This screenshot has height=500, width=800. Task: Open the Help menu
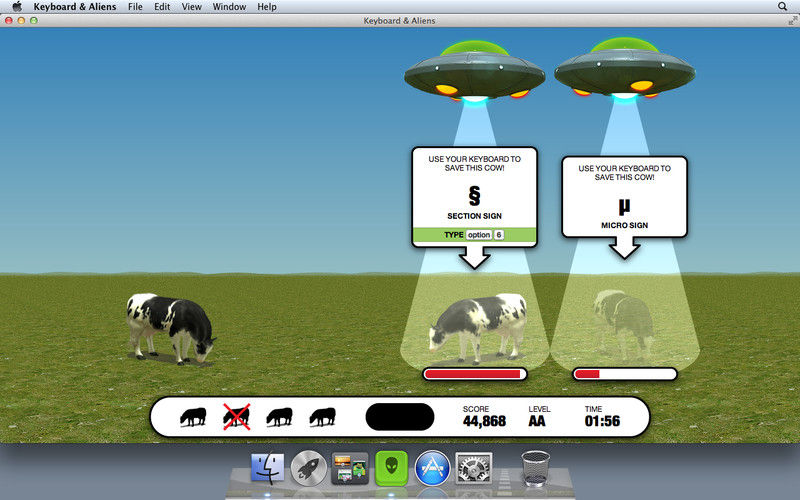pyautogui.click(x=267, y=7)
